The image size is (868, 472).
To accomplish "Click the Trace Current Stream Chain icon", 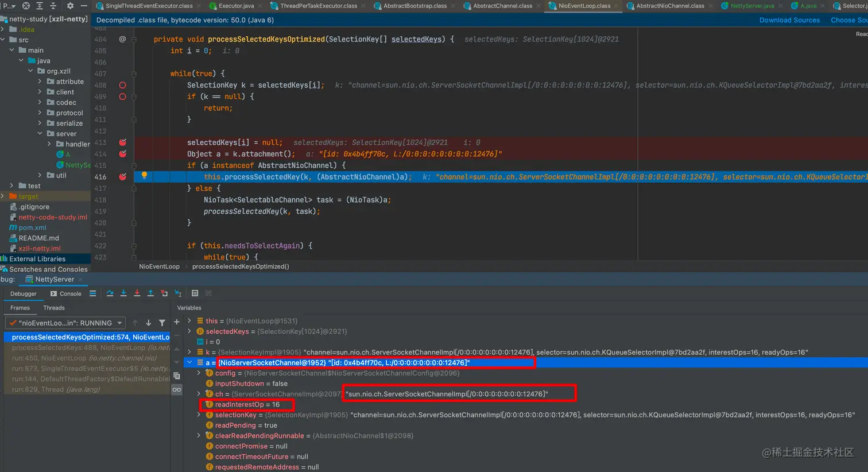I will click(x=208, y=293).
